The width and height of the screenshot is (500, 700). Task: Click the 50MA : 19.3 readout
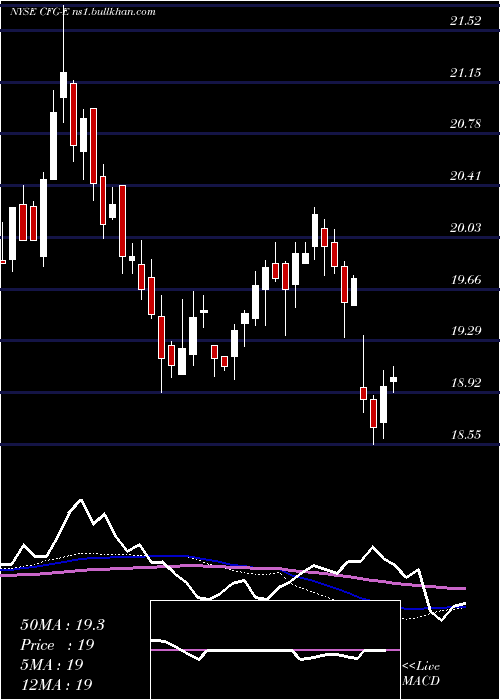pyautogui.click(x=62, y=625)
